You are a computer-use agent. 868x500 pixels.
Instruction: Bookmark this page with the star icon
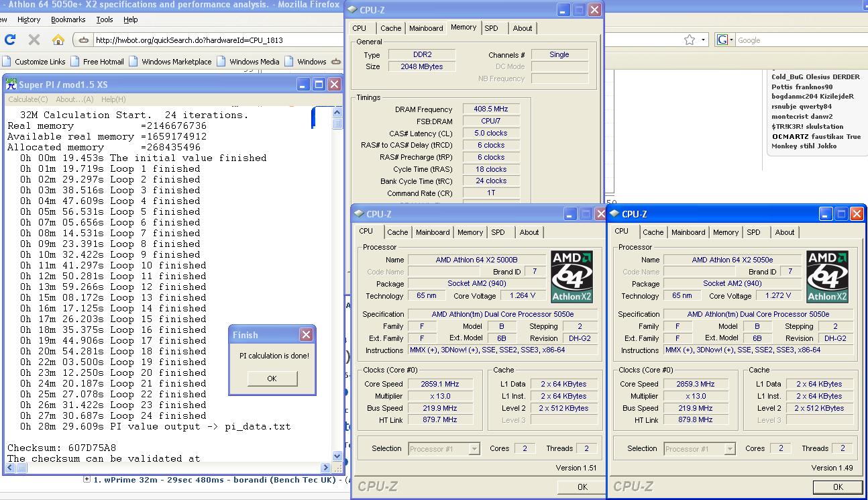(x=690, y=40)
